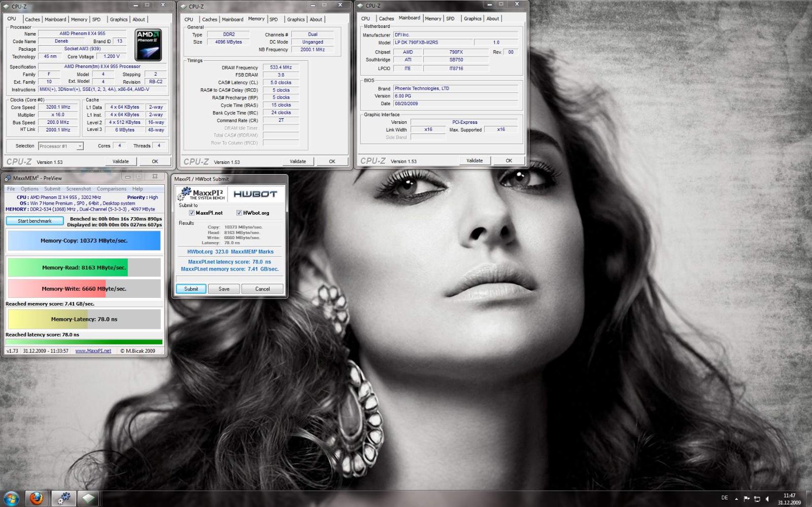Click the Specification AMD Phenom II X4 955 field
Image resolution: width=812 pixels, height=507 pixels.
coord(102,66)
